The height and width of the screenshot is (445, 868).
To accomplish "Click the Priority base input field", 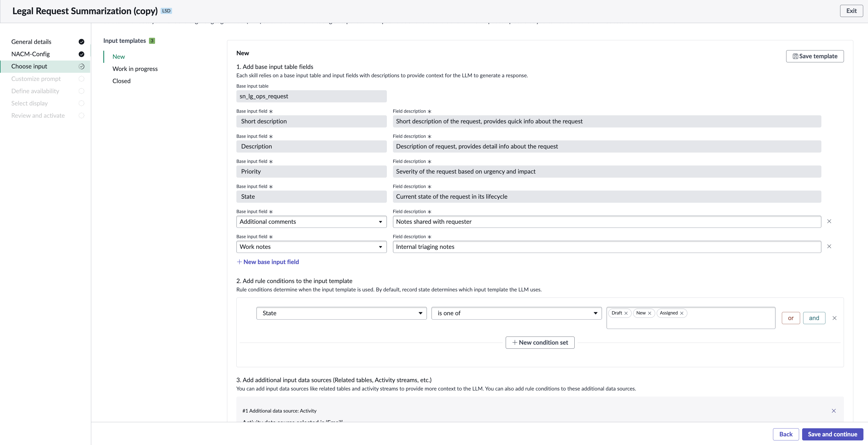I will click(x=311, y=172).
